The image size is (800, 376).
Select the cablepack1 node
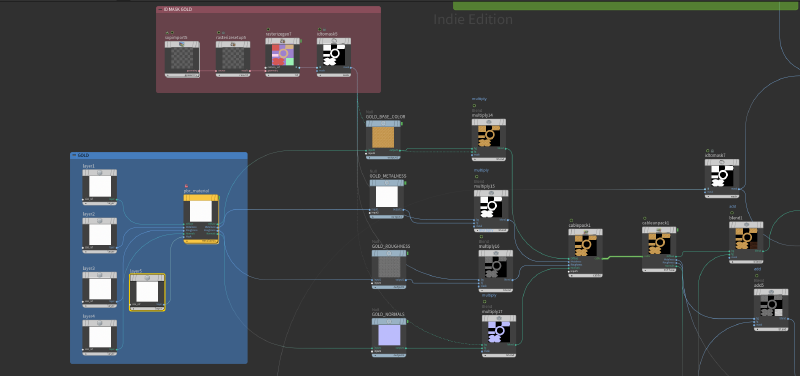click(x=586, y=253)
